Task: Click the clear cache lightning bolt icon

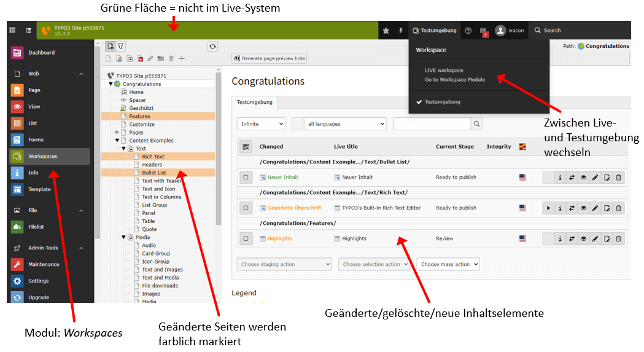Action: [x=401, y=30]
